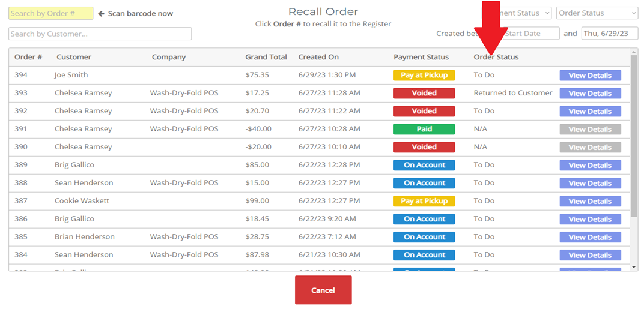Click the Start Date field
This screenshot has width=644, height=309.
point(530,34)
